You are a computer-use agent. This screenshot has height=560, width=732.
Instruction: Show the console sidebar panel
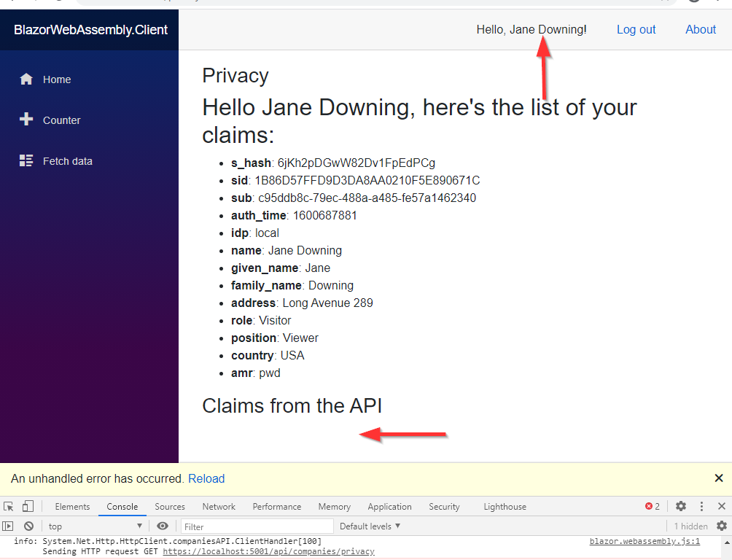click(9, 526)
